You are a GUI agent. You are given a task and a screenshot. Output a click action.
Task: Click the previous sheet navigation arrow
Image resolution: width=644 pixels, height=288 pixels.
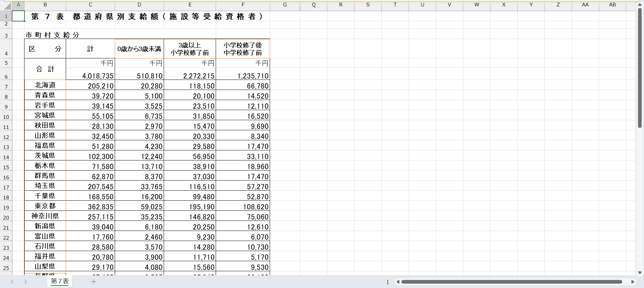(12, 282)
